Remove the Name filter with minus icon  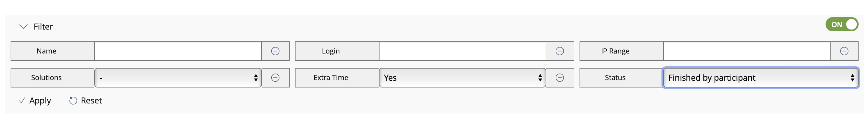(275, 51)
